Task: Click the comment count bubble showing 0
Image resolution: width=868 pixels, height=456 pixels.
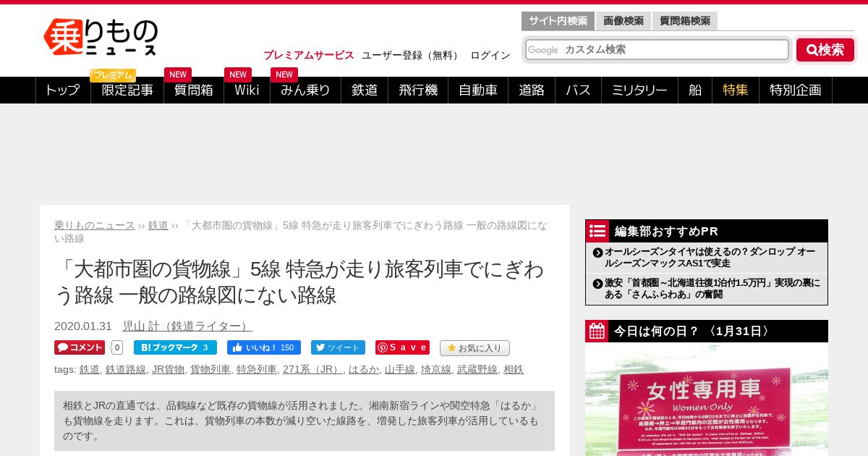Action: pyautogui.click(x=117, y=347)
